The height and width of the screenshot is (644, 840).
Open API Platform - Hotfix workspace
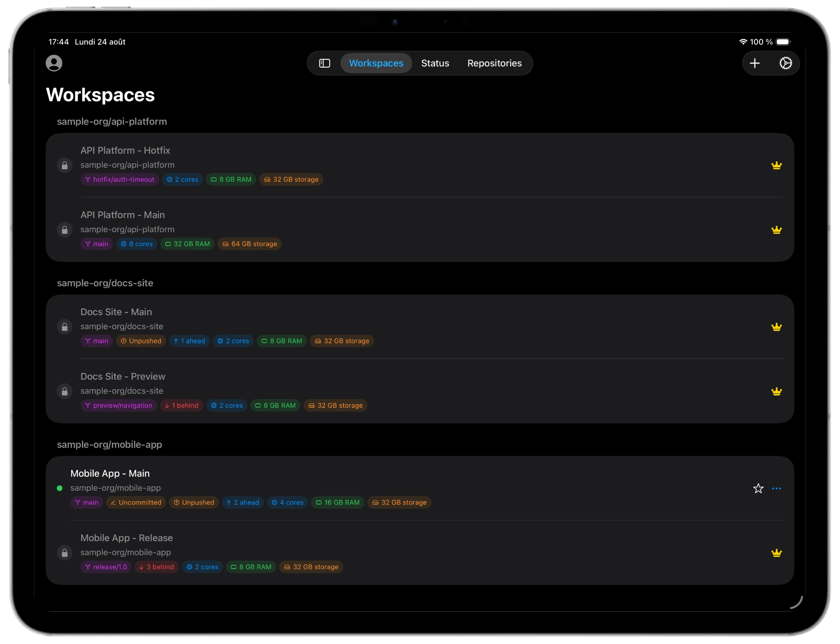coord(420,165)
